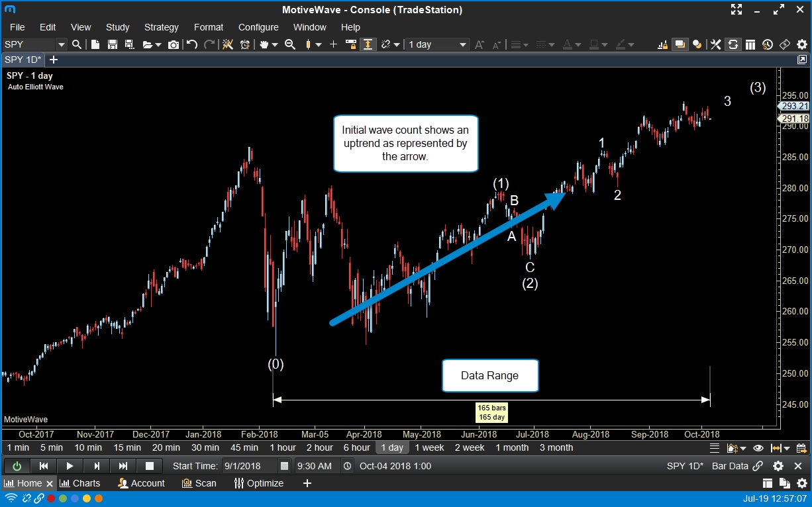The width and height of the screenshot is (812, 507).
Task: Undo the last action
Action: tap(192, 44)
